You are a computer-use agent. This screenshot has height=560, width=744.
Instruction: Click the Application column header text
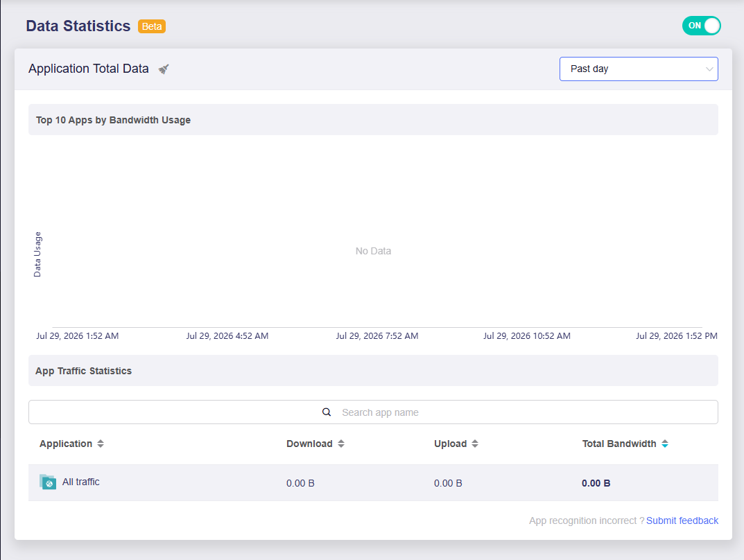66,444
